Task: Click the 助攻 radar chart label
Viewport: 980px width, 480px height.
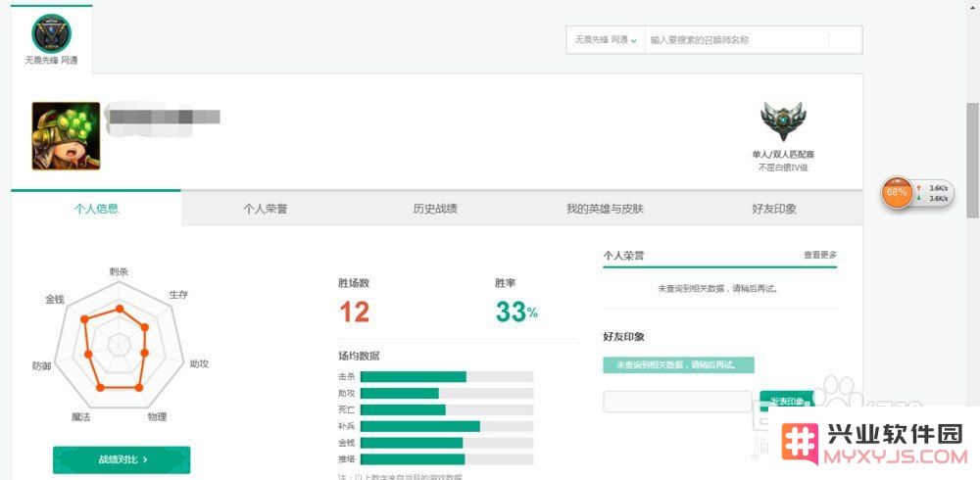Action: (199, 363)
